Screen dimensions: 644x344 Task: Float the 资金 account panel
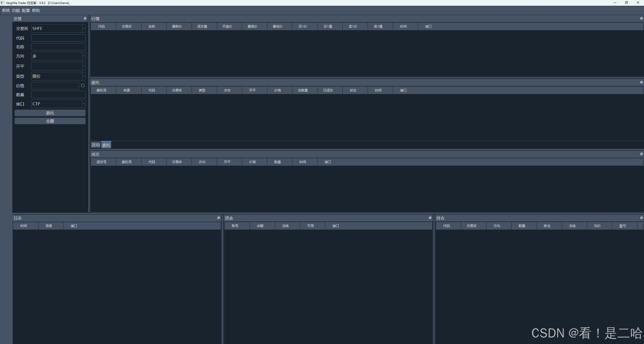(430, 218)
